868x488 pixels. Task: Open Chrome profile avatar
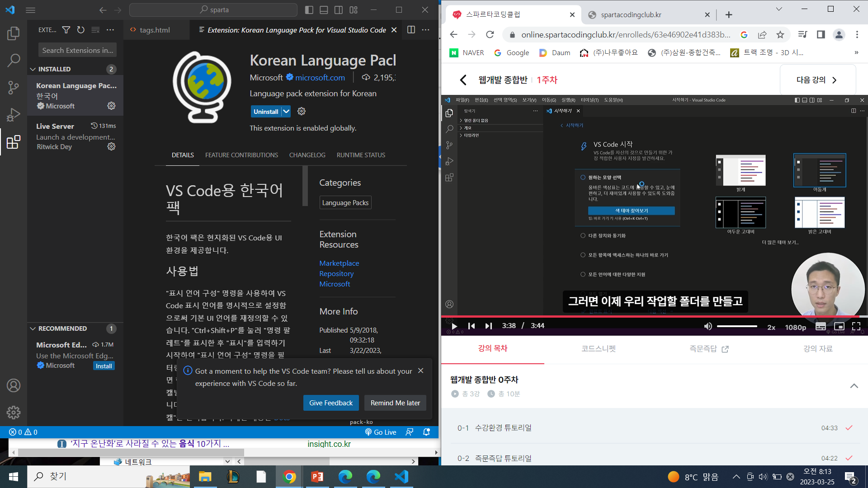tap(839, 35)
